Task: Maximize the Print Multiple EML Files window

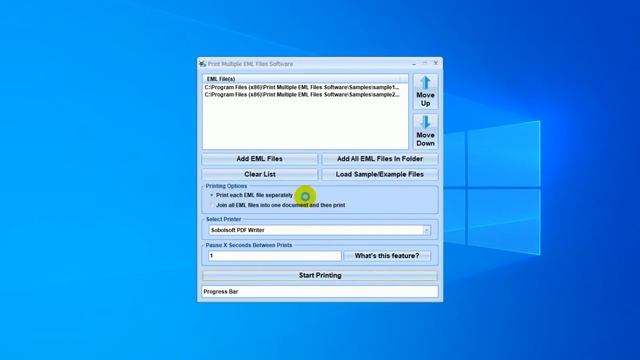Action: (425, 64)
